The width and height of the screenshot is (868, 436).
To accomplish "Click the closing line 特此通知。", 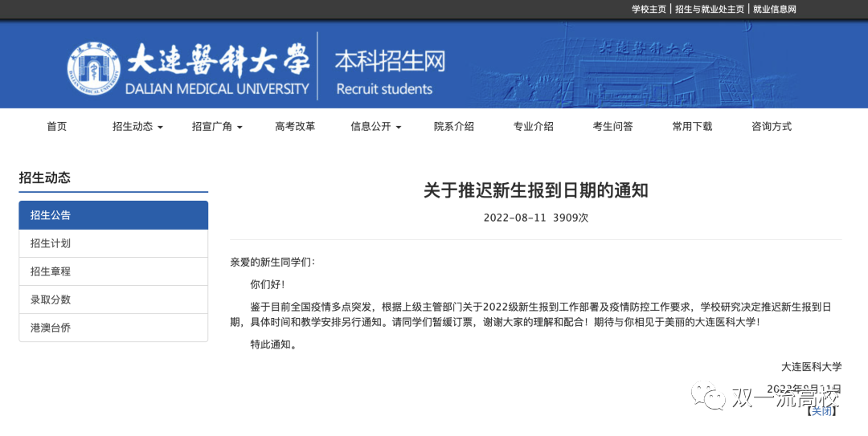I will coord(273,344).
